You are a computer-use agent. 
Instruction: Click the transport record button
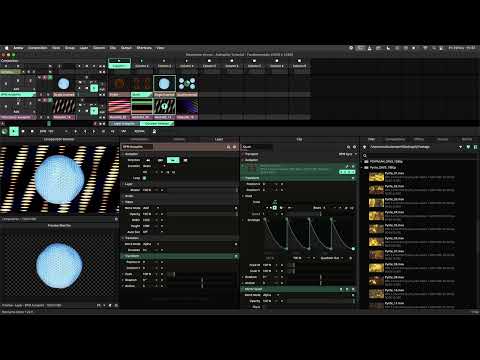point(32,131)
